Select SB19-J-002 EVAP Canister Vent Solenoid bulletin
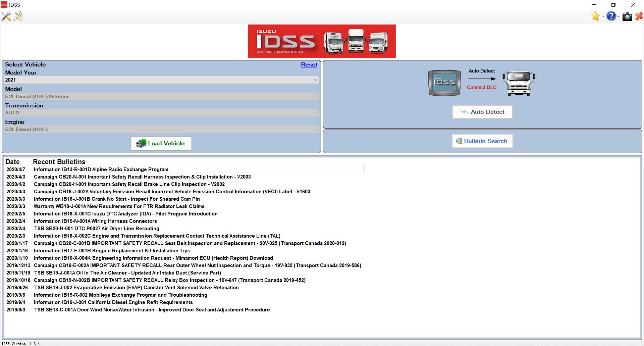Screen dimensions: 644x346 pos(185,288)
